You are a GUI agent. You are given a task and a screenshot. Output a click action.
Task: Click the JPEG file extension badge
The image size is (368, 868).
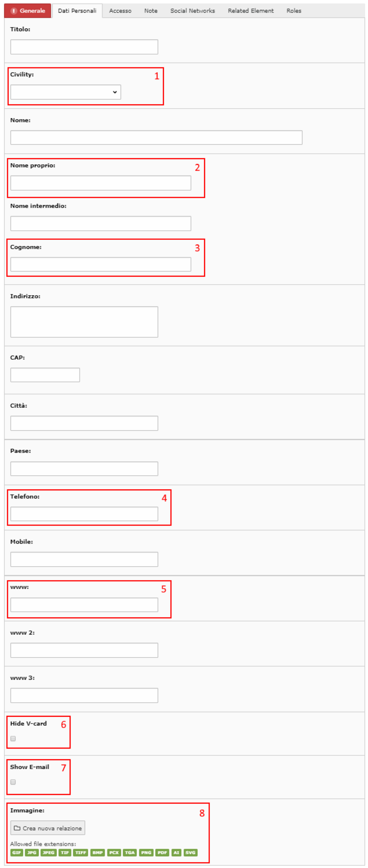coord(48,853)
